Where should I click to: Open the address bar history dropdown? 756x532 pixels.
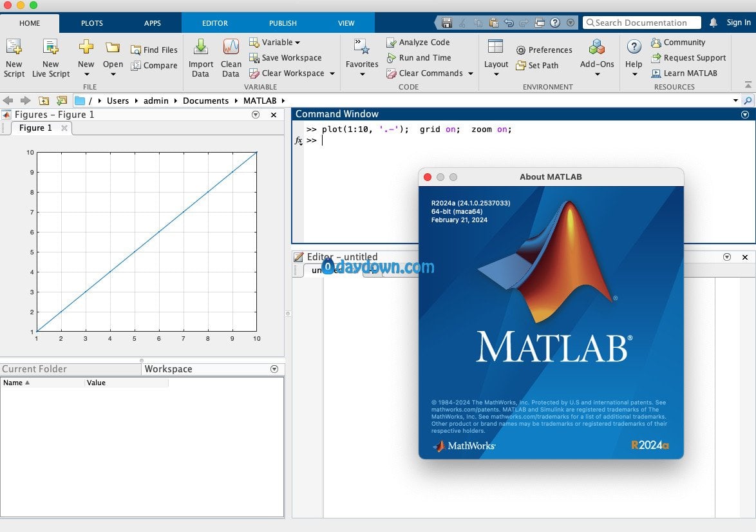(735, 100)
